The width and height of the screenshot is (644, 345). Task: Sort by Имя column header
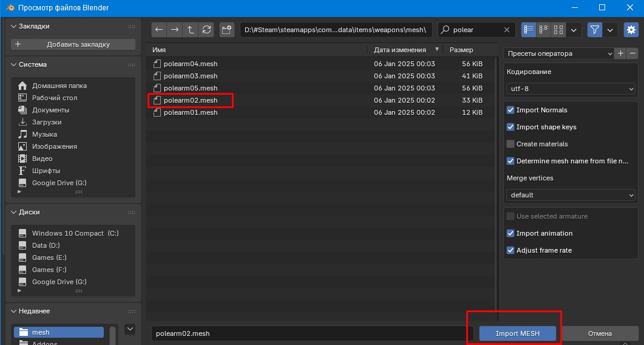point(257,50)
